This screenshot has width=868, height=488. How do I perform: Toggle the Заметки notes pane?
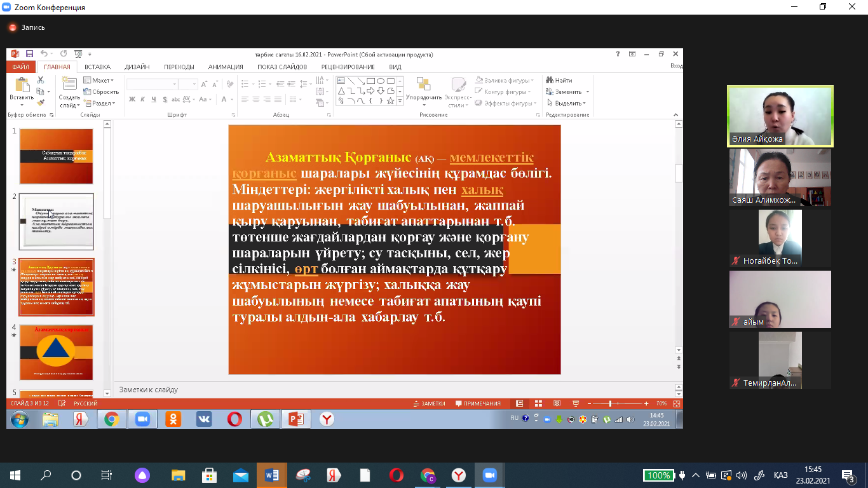pyautogui.click(x=429, y=403)
